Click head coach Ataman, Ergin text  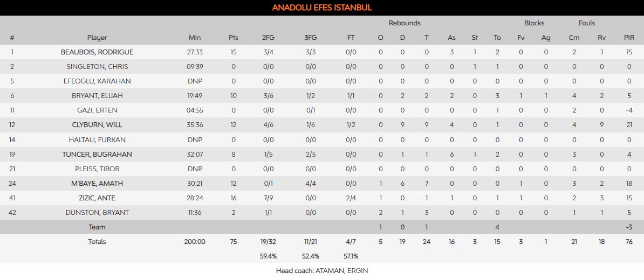[x=322, y=271]
